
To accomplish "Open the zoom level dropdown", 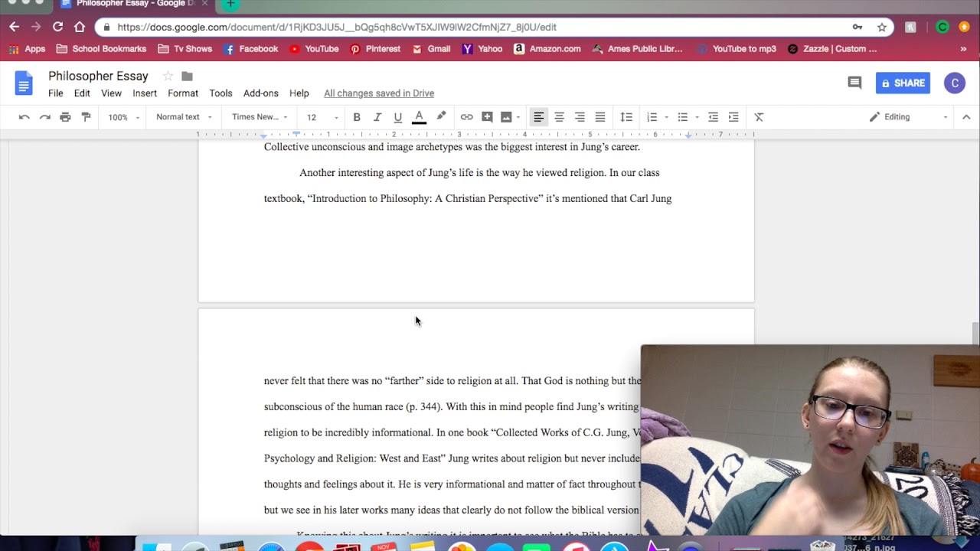I will pyautogui.click(x=123, y=117).
